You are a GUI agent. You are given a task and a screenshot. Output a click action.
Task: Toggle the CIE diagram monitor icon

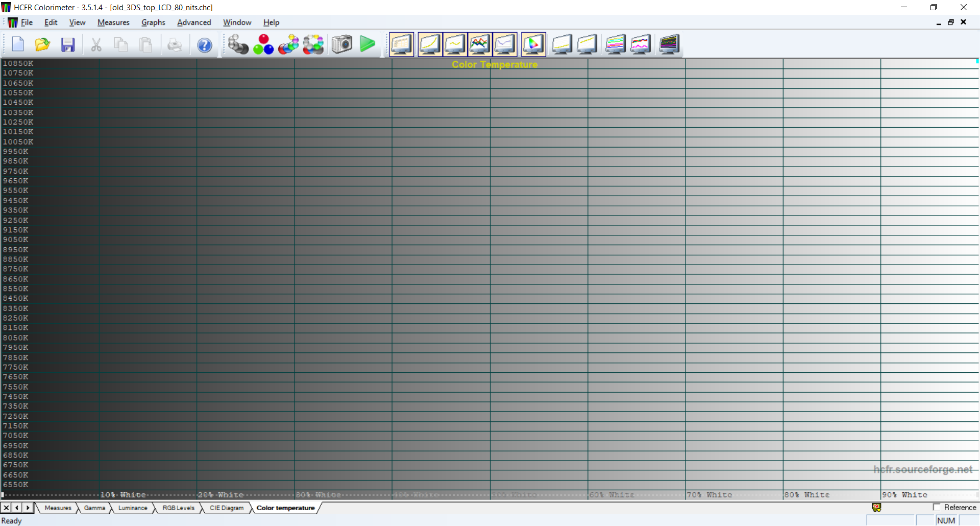point(533,44)
